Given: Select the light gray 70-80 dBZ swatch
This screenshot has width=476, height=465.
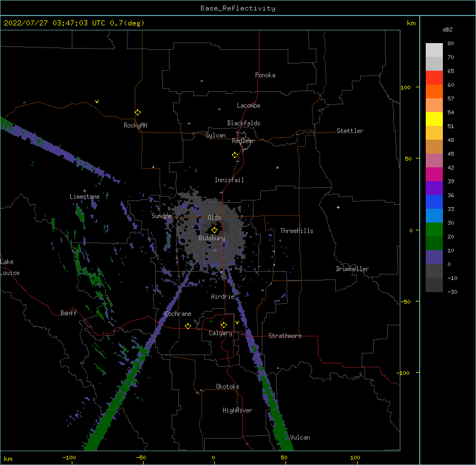Looking at the screenshot, I should [x=434, y=50].
